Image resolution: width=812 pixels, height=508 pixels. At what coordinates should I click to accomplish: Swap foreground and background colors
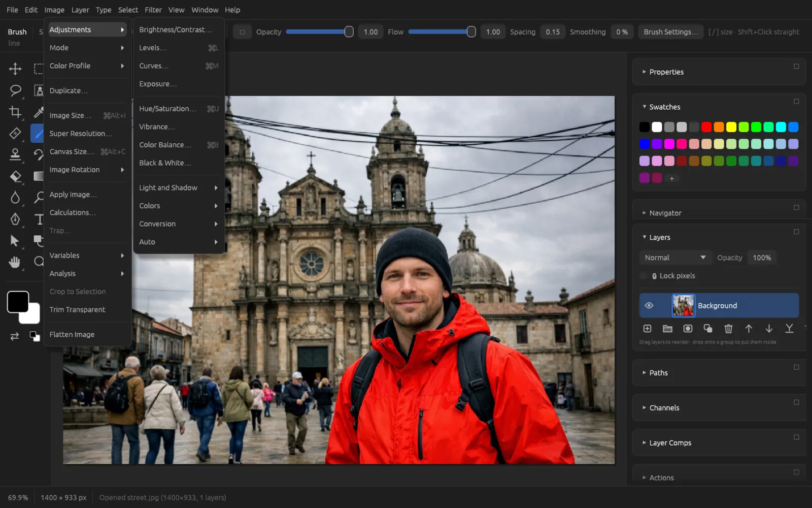tap(15, 336)
